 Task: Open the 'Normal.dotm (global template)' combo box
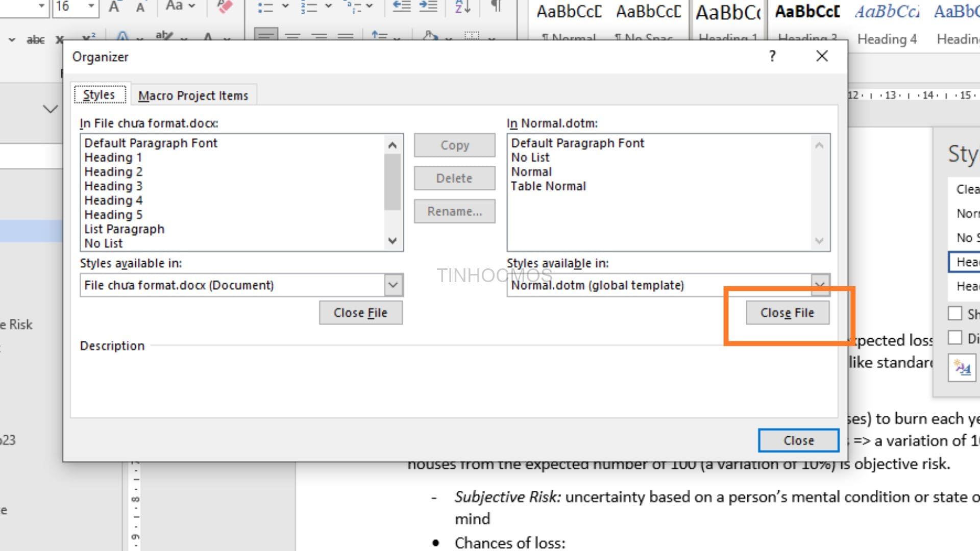[669, 285]
